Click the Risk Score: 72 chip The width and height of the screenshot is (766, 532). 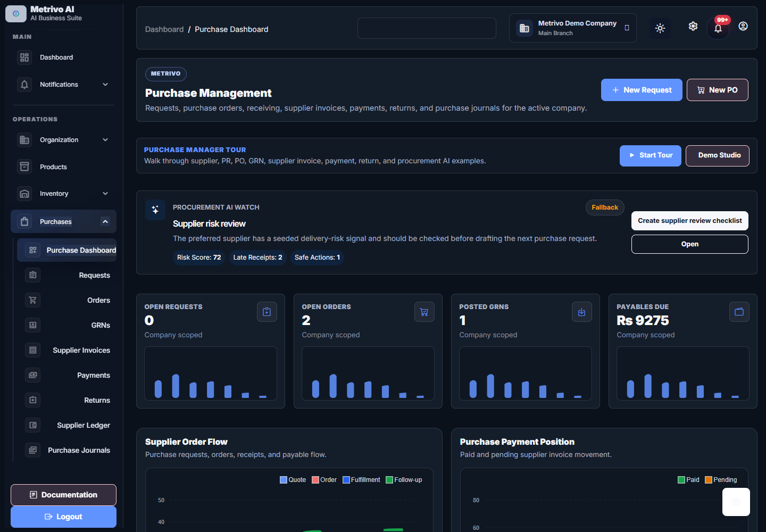[199, 257]
